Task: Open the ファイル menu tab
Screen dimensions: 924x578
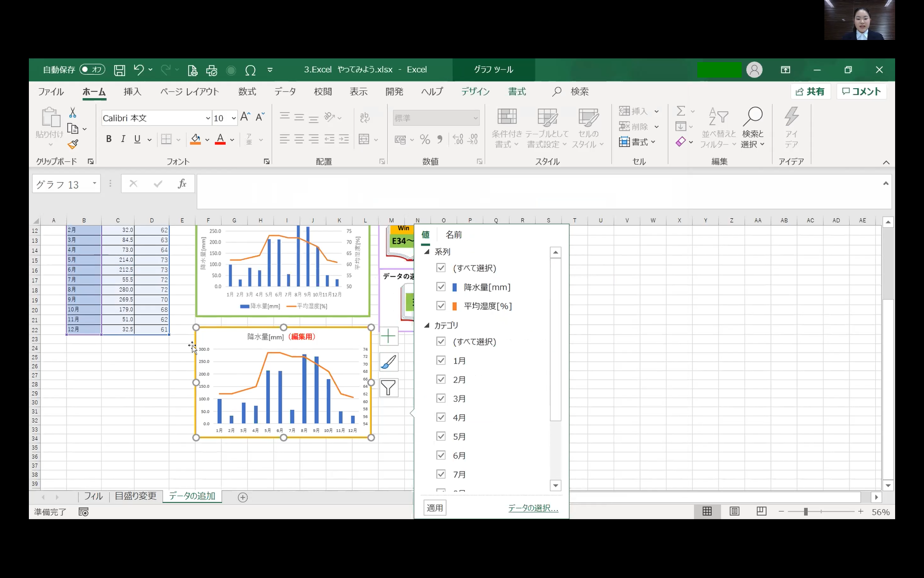Action: 51,92
